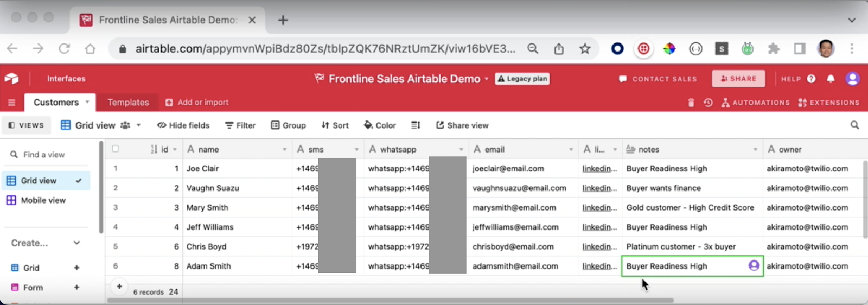The width and height of the screenshot is (868, 305).
Task: Click Contact Sales
Action: (658, 79)
